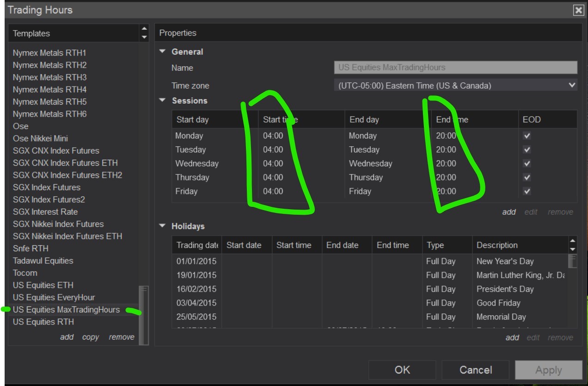Select Snfe RTH template

(31, 248)
